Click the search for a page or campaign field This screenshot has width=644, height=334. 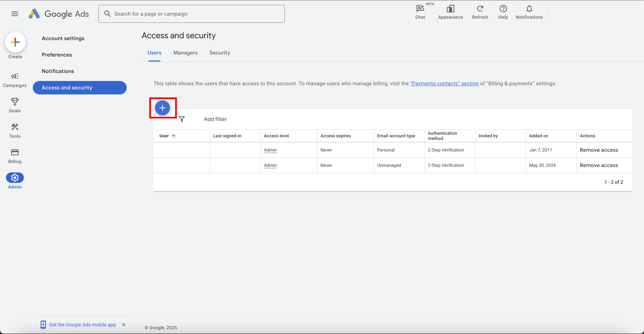(x=192, y=14)
